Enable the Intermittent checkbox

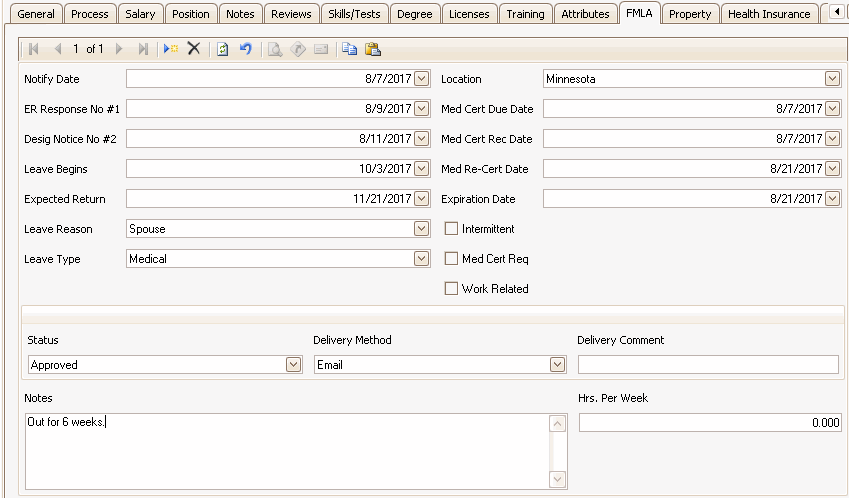pyautogui.click(x=452, y=229)
